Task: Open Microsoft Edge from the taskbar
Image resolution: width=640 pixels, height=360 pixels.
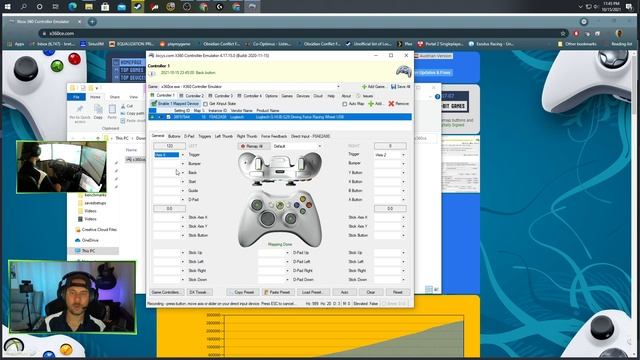Action: (73, 7)
